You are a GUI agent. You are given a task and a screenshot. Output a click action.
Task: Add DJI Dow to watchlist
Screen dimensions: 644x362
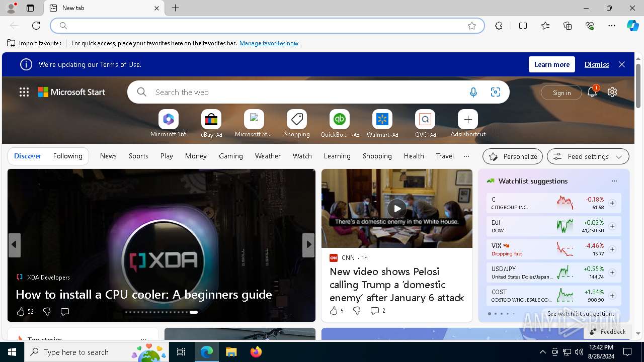(x=612, y=226)
